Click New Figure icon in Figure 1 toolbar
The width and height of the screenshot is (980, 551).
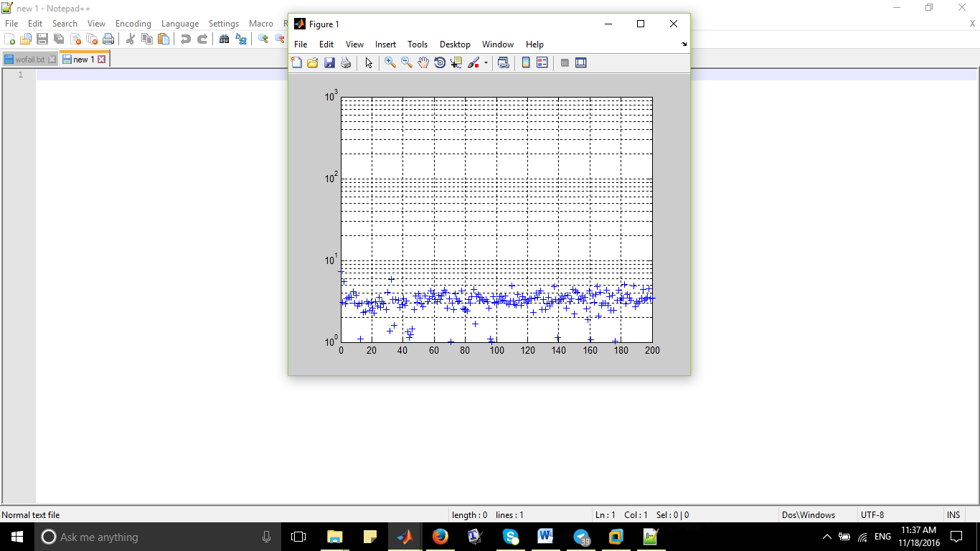296,63
